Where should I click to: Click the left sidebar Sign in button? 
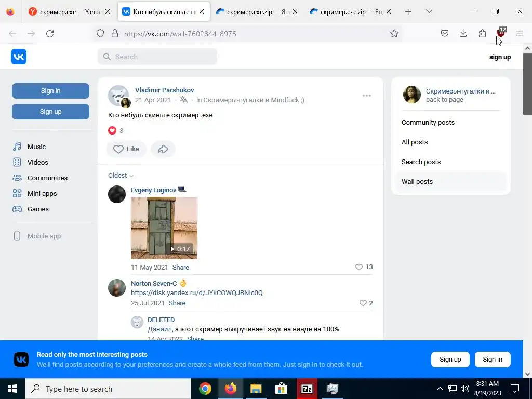point(50,91)
